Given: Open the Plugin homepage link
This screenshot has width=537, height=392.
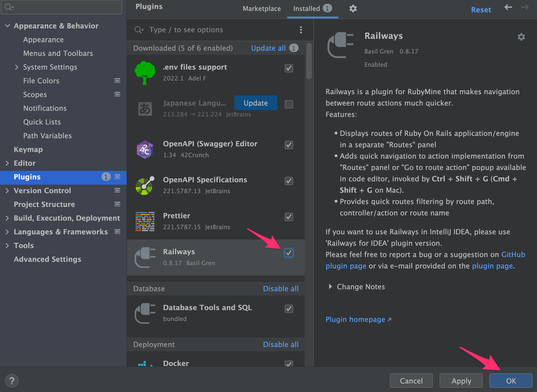Looking at the screenshot, I should (355, 320).
